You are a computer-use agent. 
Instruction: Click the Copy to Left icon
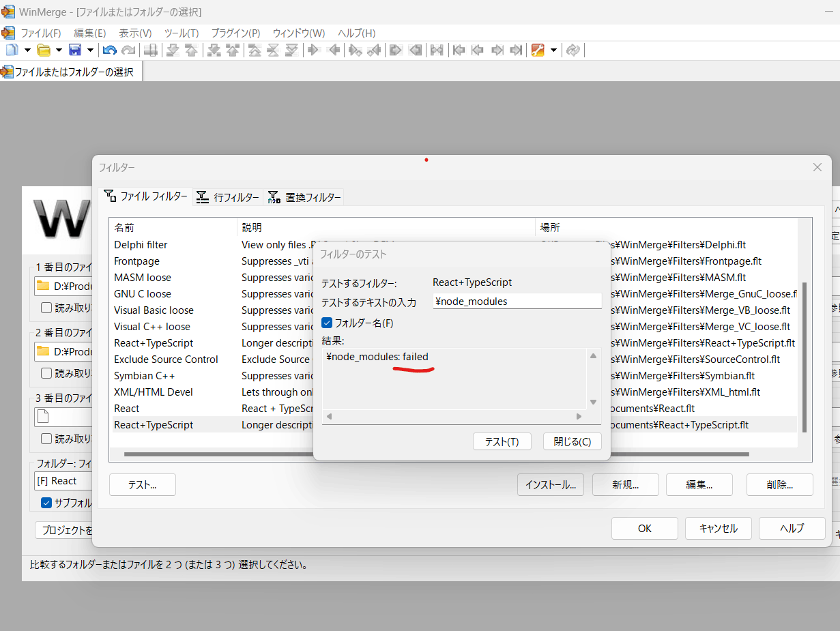334,50
